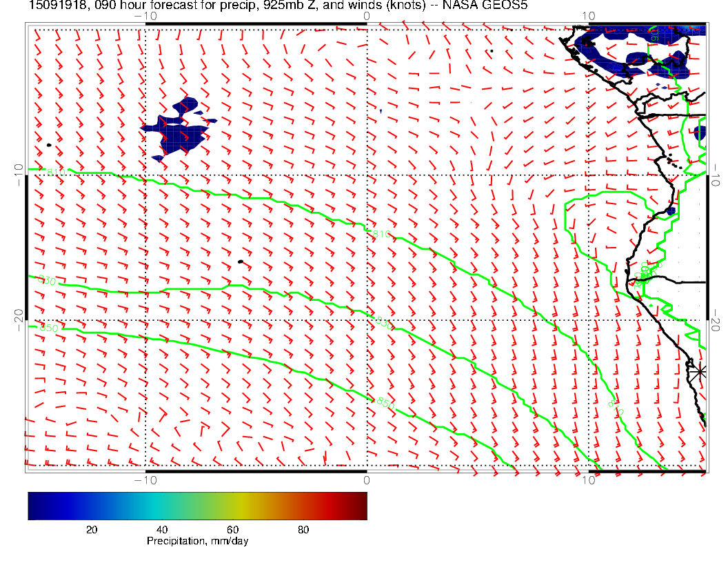
Task: Click the dark blue end of the precipitation colorbar
Action: (x=34, y=505)
